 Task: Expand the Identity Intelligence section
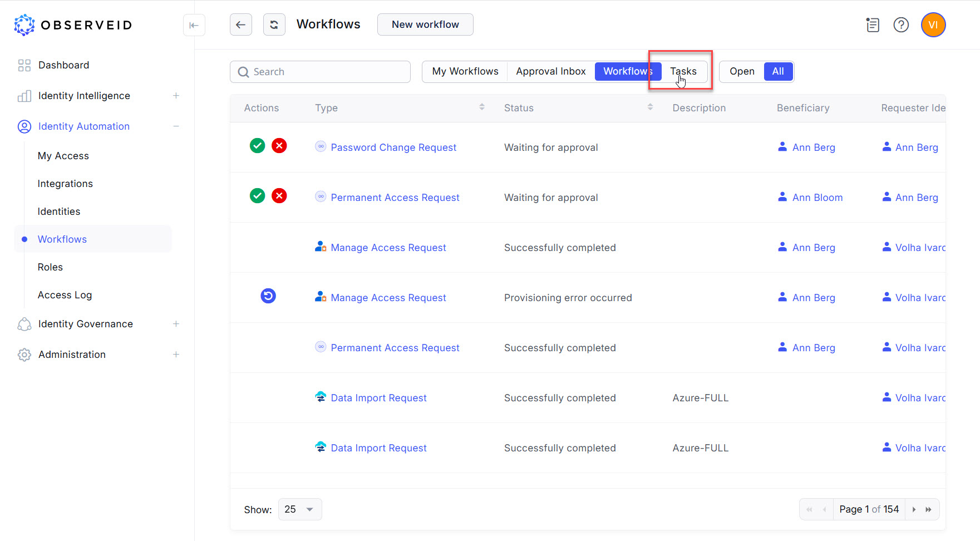(x=176, y=96)
